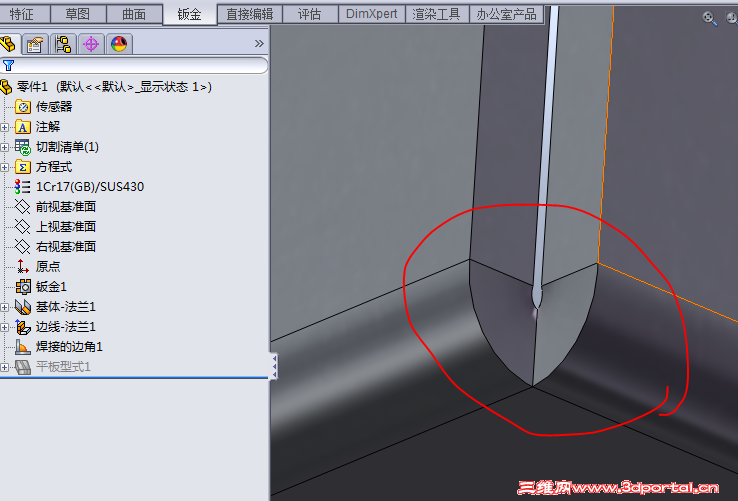The width and height of the screenshot is (738, 501).
Task: Open the 直接编辑 tab
Action: (x=250, y=14)
